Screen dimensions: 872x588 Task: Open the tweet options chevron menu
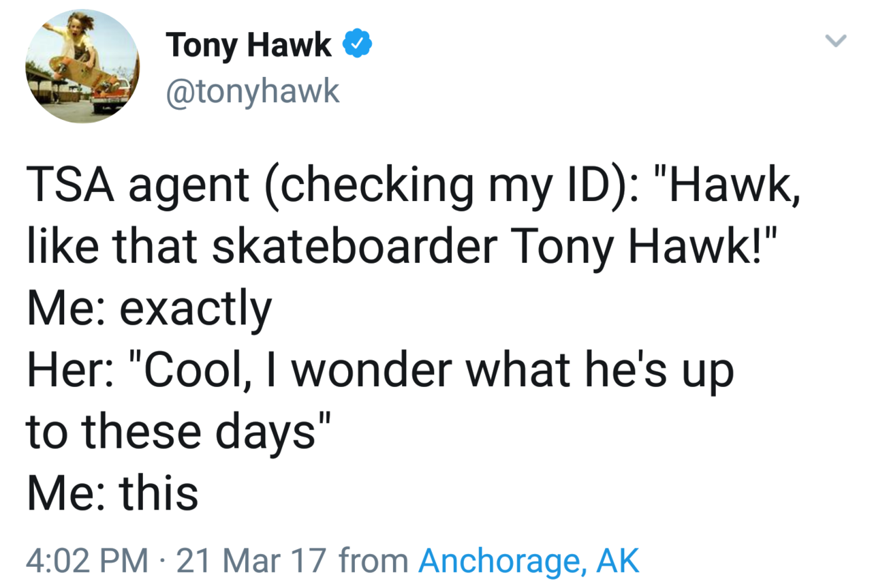click(835, 42)
